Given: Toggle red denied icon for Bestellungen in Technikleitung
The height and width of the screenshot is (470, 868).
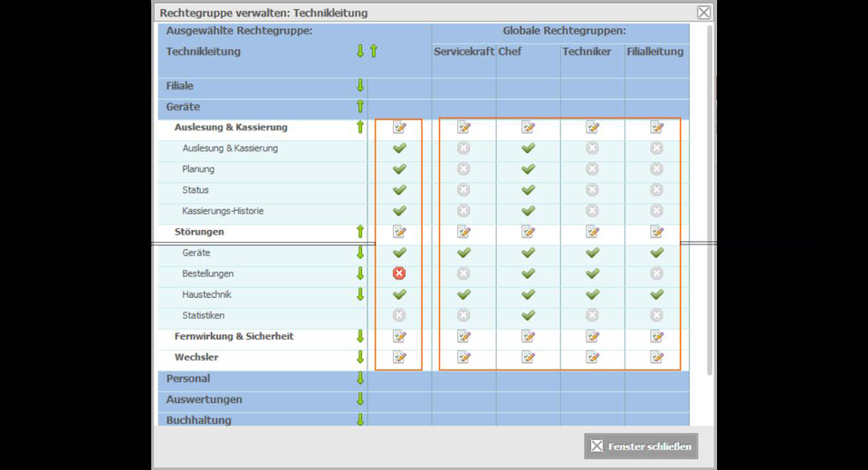Looking at the screenshot, I should pos(399,273).
